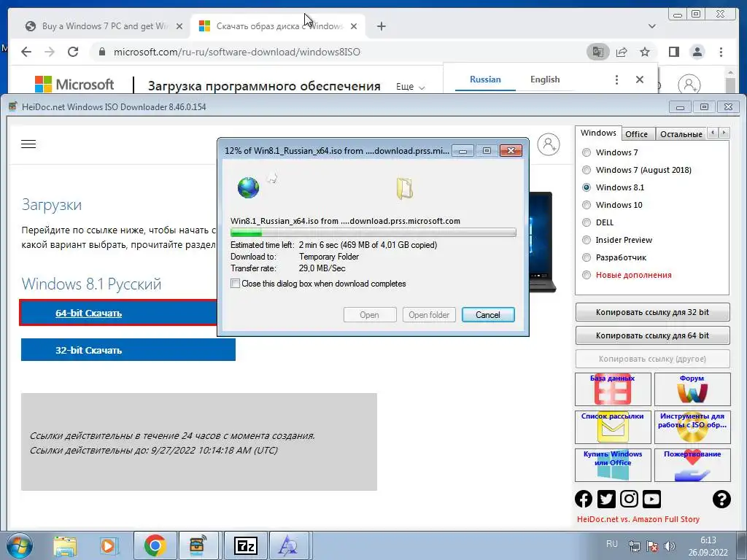Open the База данных tile
Screen dimensions: 747x560
(613, 389)
